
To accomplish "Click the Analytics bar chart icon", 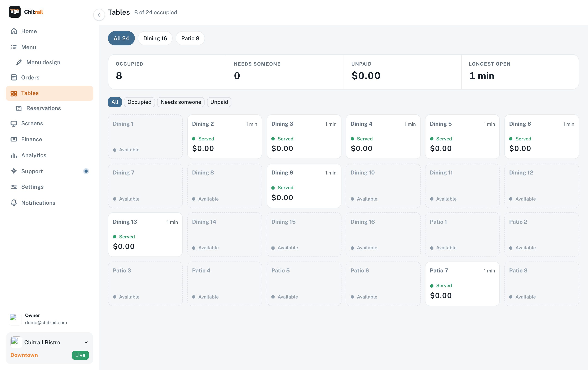I will click(14, 155).
